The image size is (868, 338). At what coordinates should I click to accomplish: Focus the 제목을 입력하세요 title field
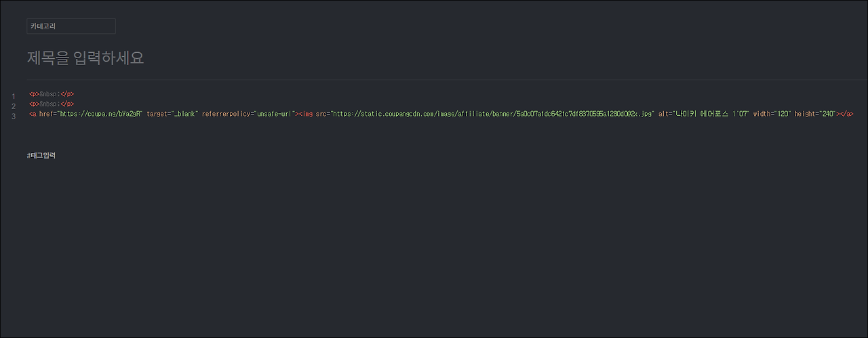(85, 58)
